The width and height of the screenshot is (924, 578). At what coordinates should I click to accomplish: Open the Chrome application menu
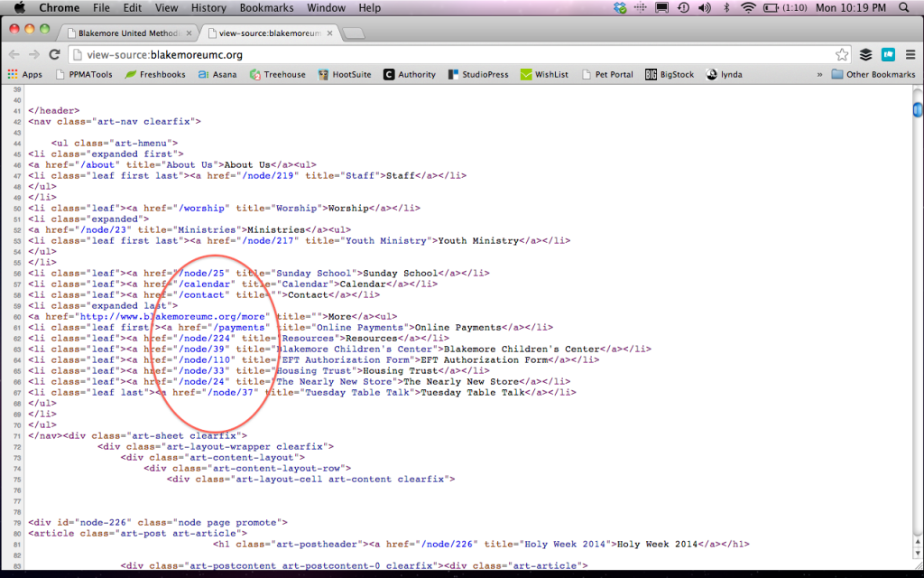tap(59, 7)
